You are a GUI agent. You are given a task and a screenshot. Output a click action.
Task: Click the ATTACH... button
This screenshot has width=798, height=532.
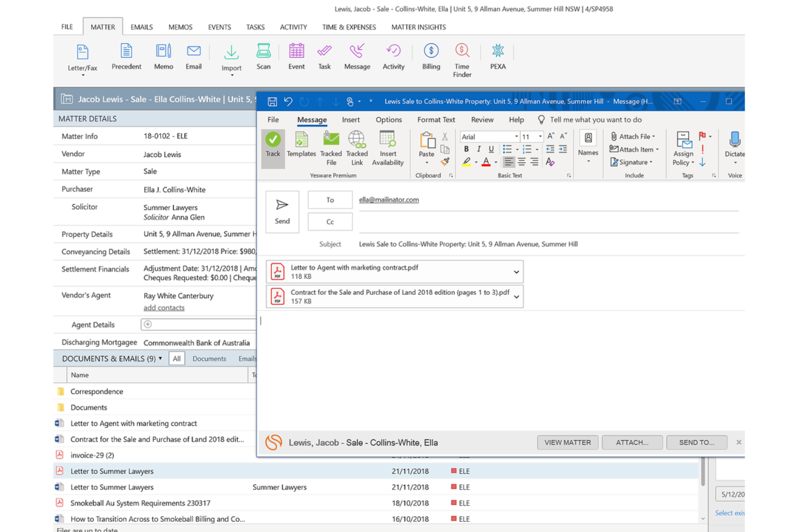point(632,443)
